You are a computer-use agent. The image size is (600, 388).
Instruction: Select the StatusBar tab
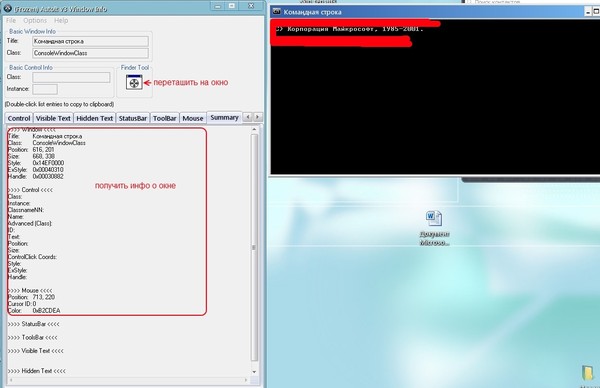[x=132, y=118]
